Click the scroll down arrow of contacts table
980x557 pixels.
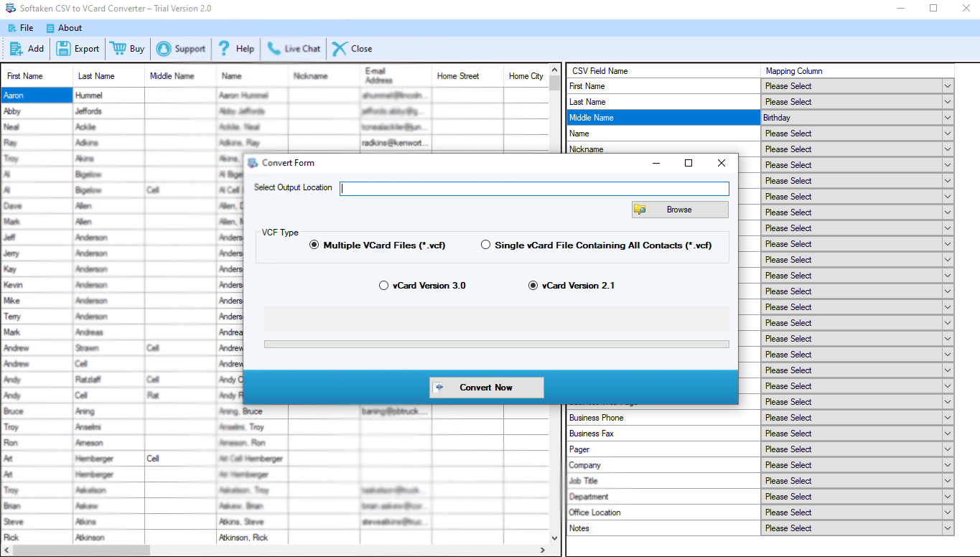[554, 538]
